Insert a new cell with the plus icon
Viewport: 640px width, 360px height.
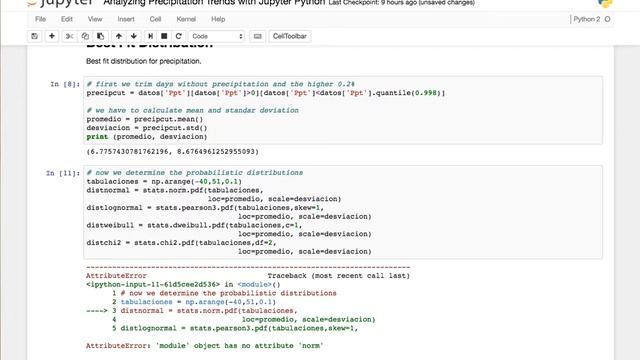52,36
